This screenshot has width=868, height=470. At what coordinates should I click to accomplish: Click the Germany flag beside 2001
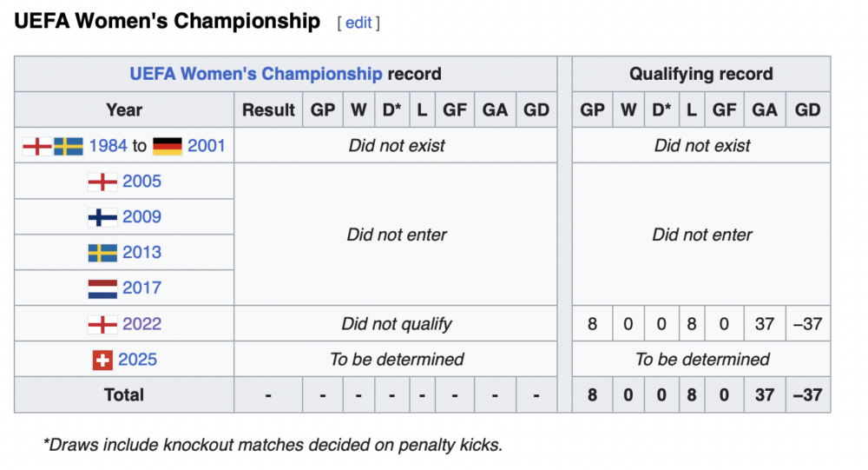click(168, 146)
